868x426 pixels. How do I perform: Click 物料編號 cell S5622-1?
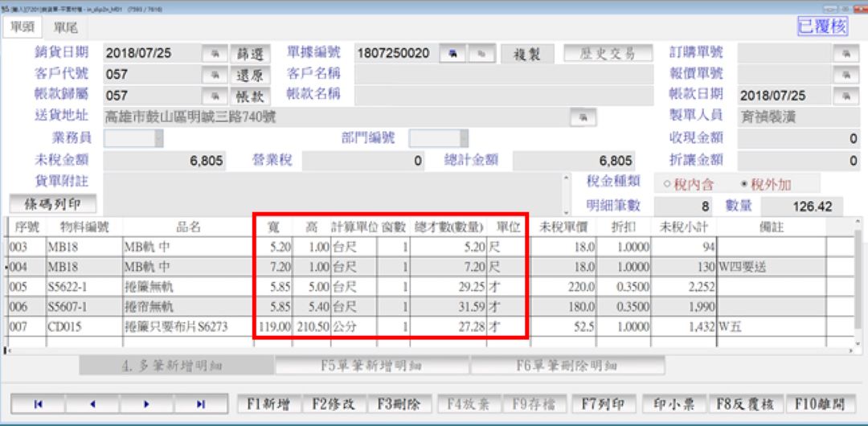point(84,287)
